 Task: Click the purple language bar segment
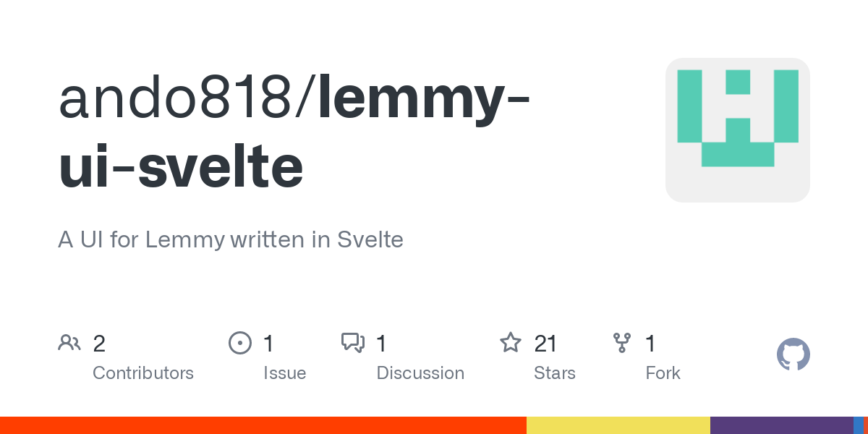point(782,425)
